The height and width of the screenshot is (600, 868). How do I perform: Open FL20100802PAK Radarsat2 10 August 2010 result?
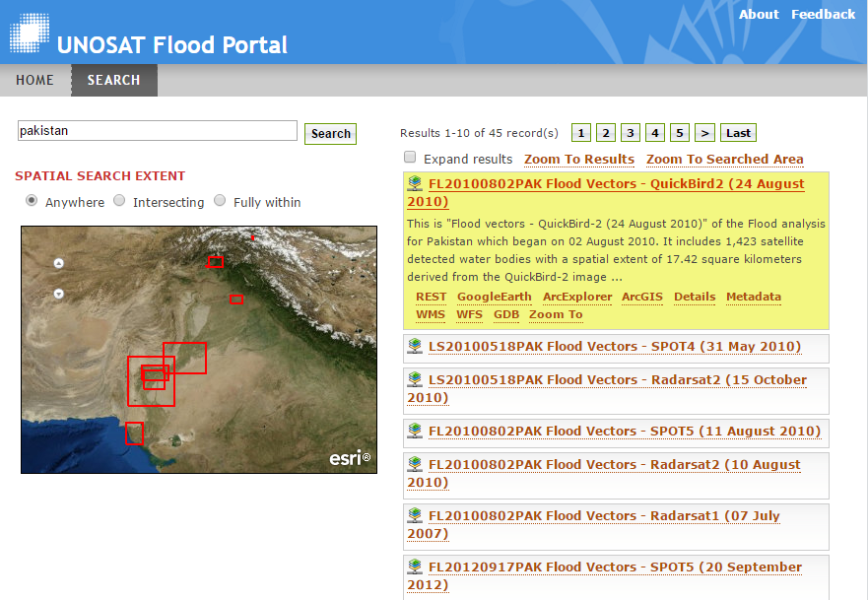tap(603, 473)
